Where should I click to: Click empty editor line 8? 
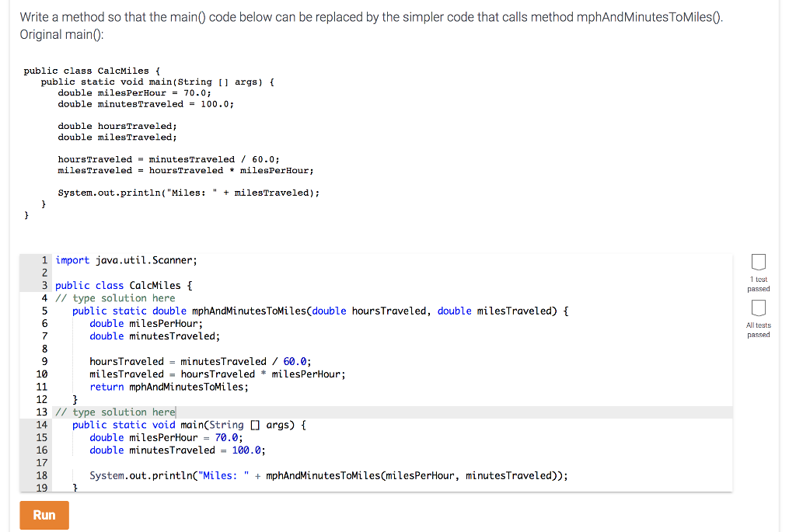393,349
